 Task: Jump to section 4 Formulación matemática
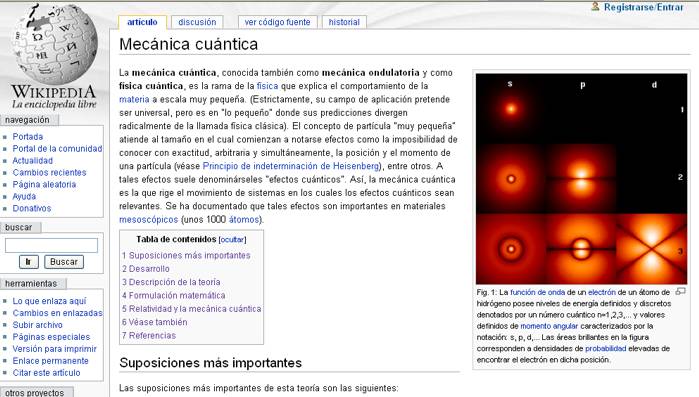tap(173, 295)
